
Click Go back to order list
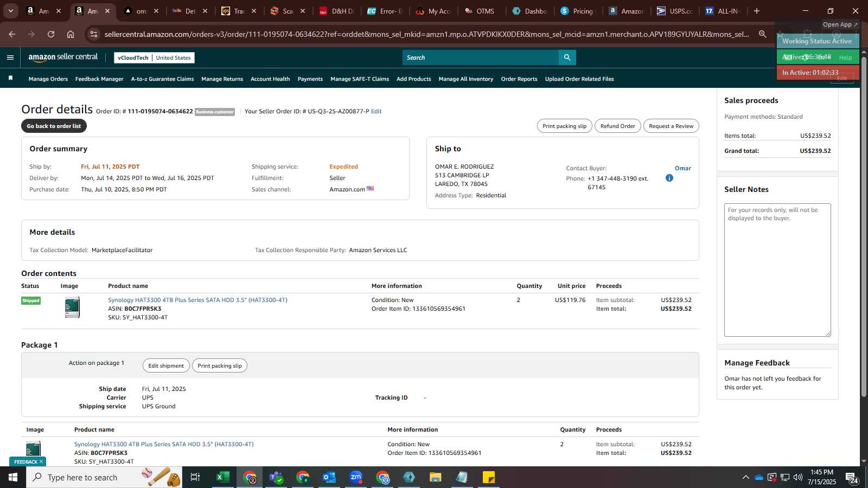pyautogui.click(x=54, y=126)
